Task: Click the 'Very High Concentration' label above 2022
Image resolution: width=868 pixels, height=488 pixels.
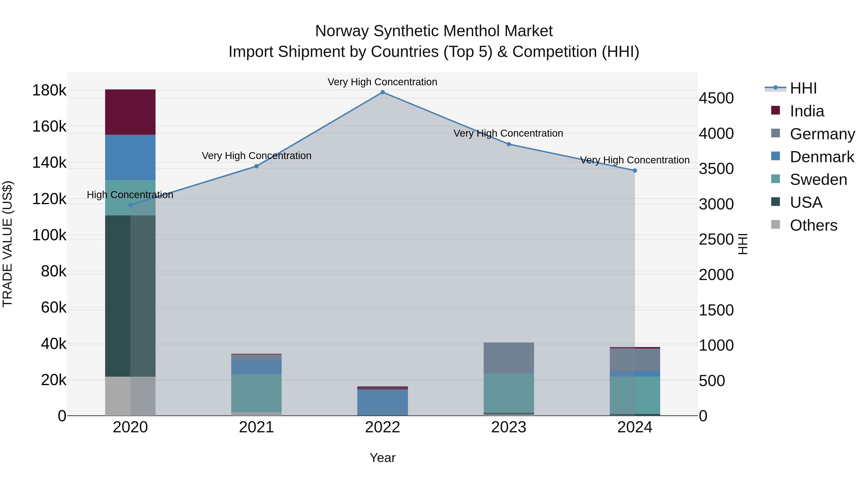Action: (382, 82)
